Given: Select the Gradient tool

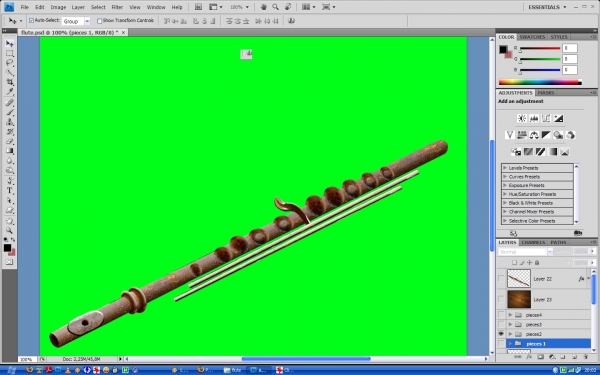Looking at the screenshot, I should point(9,151).
